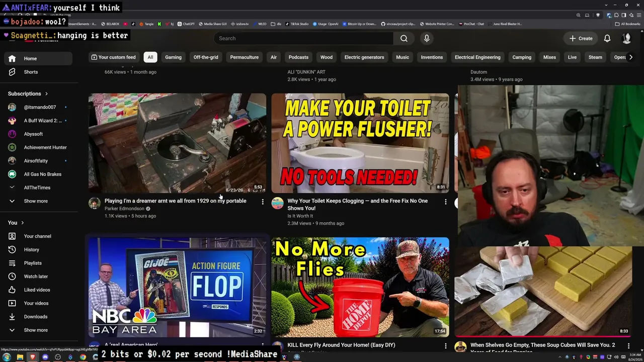Open Your custom feed chip
This screenshot has height=362, width=644.
click(114, 57)
